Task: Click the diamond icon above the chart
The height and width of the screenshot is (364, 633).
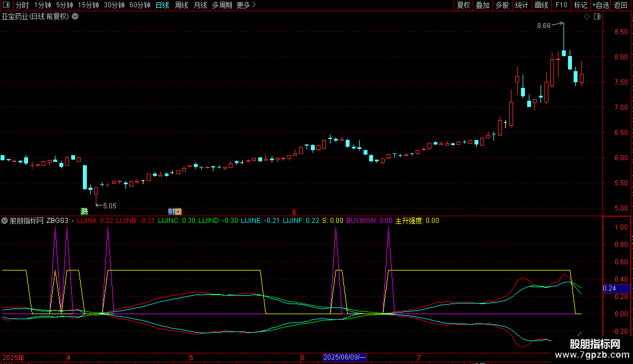Action: click(587, 17)
